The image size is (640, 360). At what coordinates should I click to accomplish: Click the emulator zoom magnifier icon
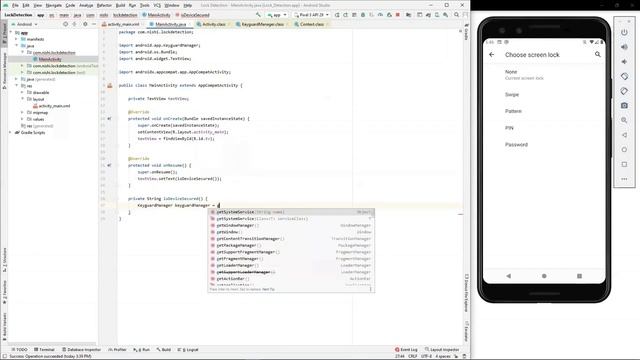624,120
